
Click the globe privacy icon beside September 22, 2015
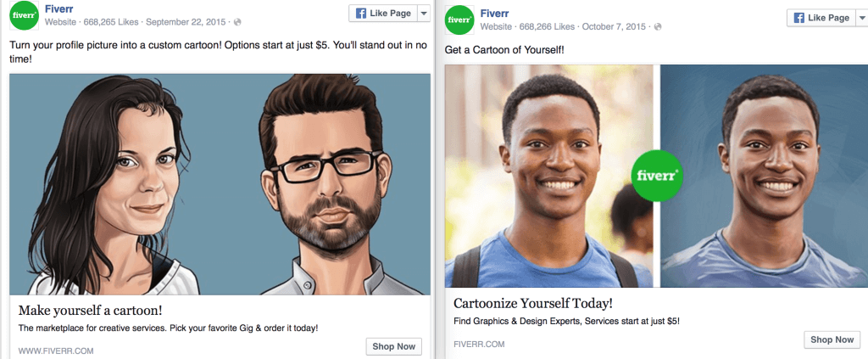(x=236, y=21)
